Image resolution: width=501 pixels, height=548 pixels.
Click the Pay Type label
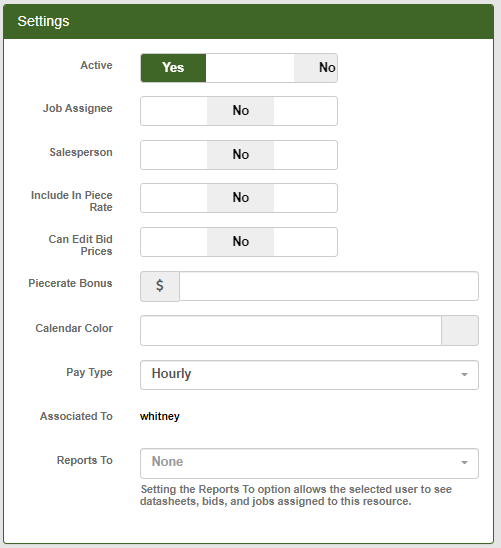point(89,373)
